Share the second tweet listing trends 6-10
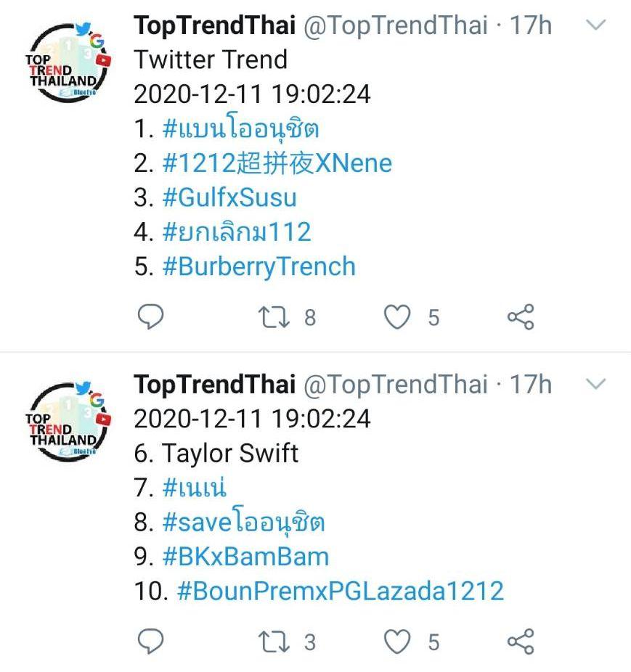Screen dimensions: 631x672 tap(520, 642)
